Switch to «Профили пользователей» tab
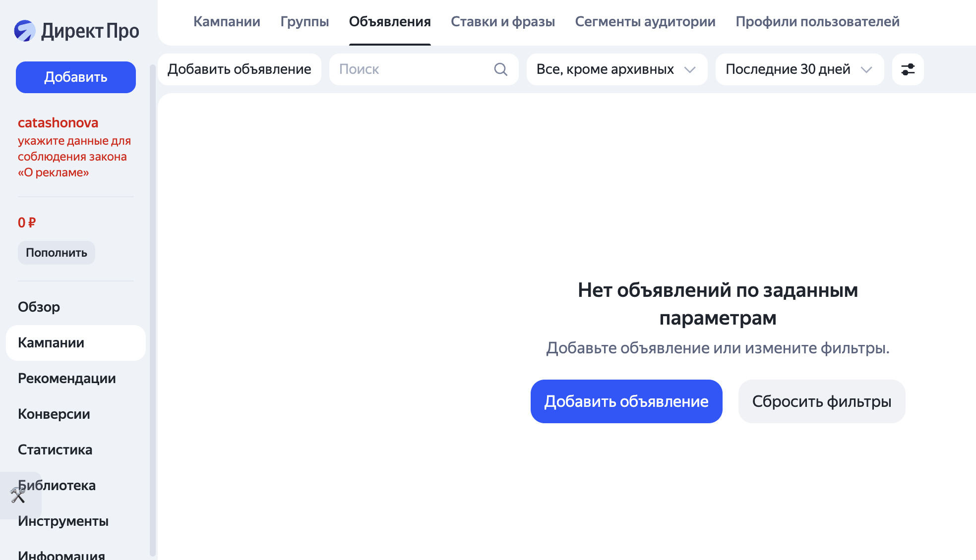The image size is (976, 560). [818, 22]
